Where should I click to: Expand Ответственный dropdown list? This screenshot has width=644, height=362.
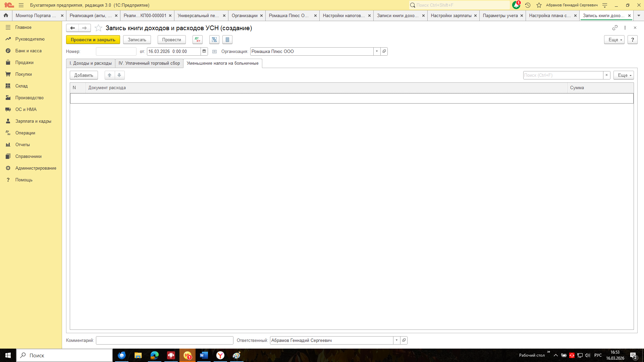click(396, 340)
